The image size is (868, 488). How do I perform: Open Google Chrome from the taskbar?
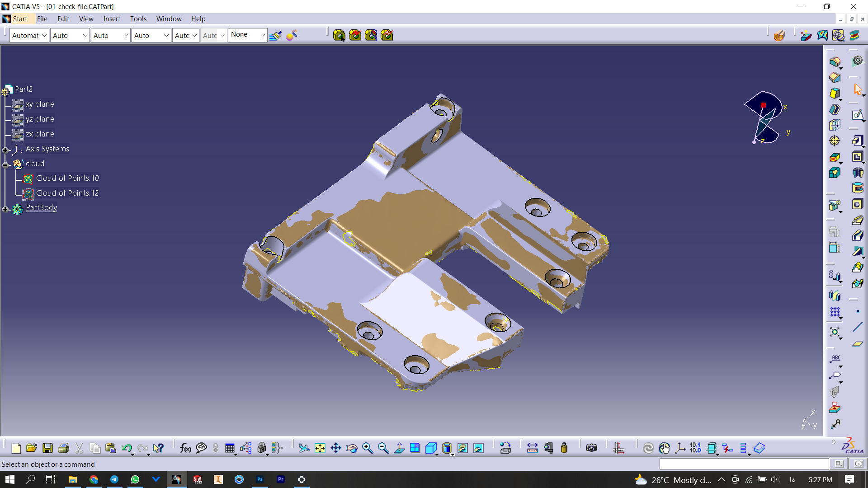[x=94, y=479]
